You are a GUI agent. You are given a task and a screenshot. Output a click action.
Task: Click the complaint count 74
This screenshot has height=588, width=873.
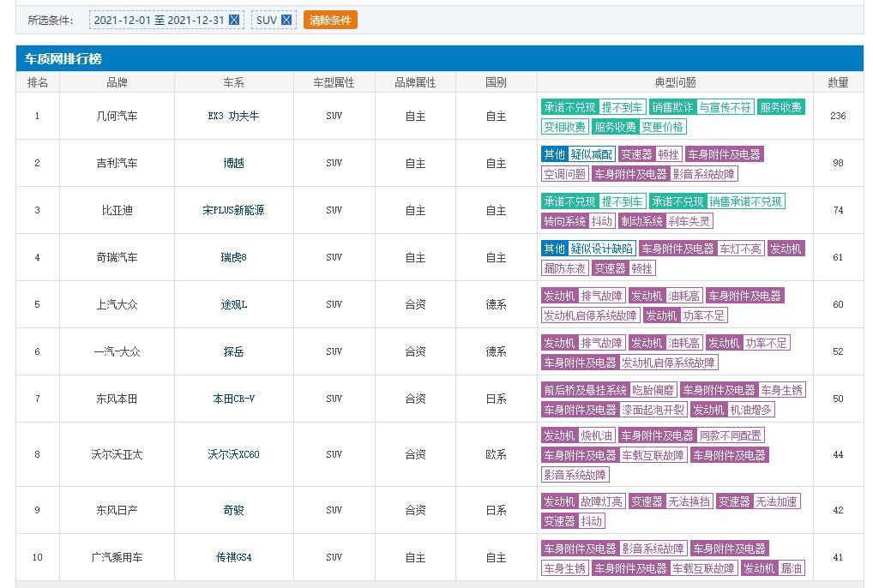pos(838,210)
